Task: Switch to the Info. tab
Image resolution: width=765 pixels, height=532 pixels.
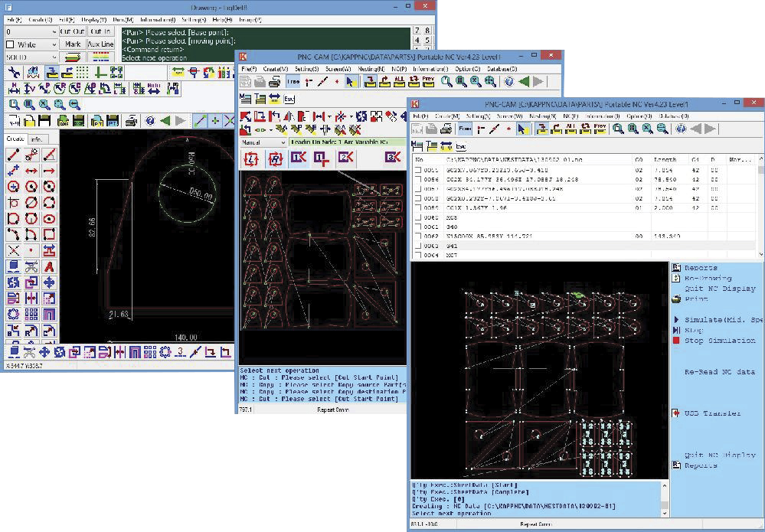Action: [36, 139]
